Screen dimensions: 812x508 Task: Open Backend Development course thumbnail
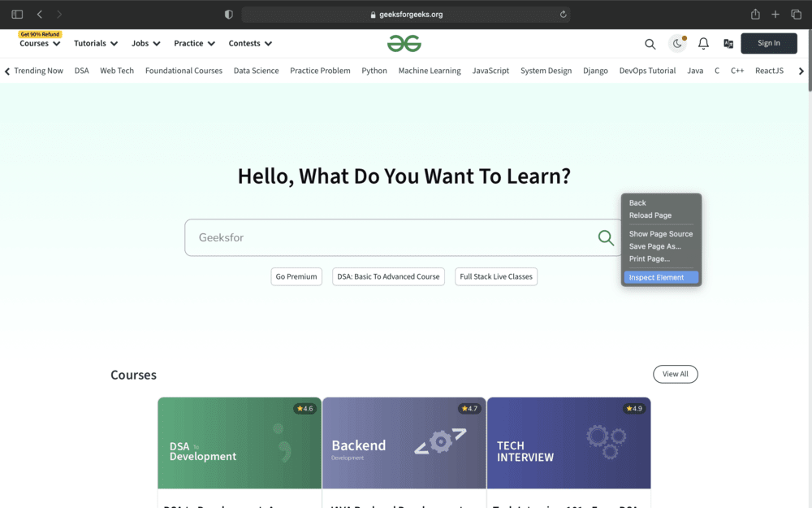(404, 443)
